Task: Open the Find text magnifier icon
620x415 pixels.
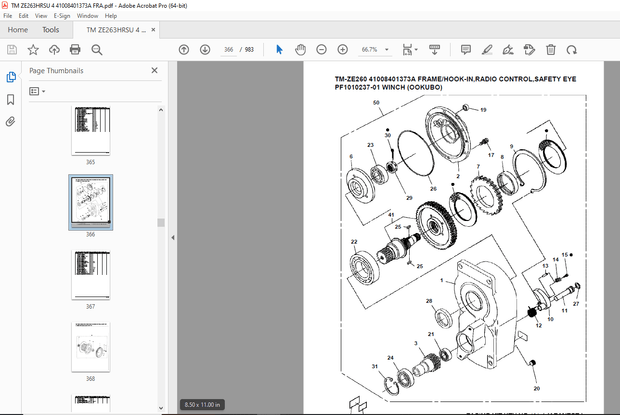Action: tap(97, 49)
